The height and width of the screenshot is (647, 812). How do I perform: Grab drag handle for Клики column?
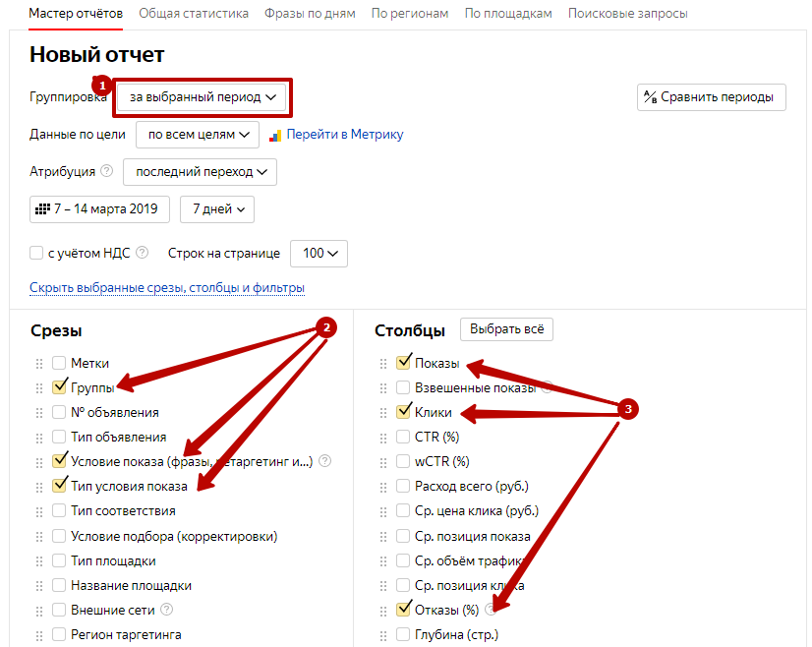[383, 413]
